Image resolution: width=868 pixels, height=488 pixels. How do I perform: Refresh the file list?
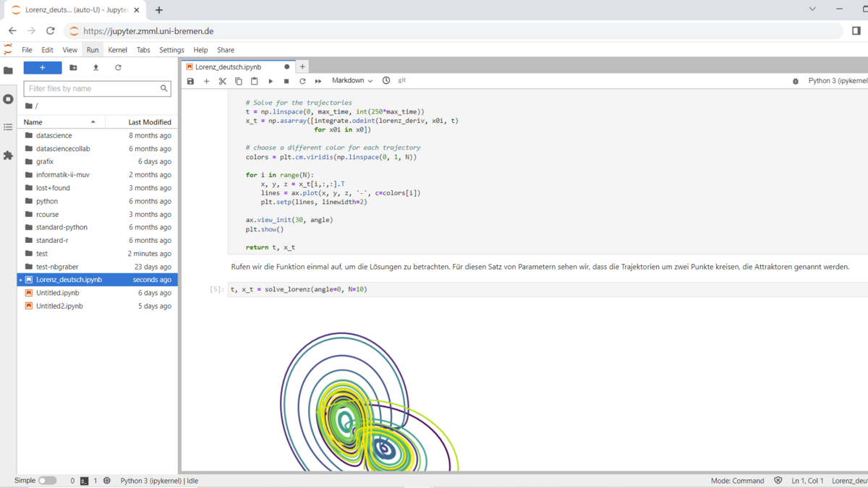tap(118, 67)
